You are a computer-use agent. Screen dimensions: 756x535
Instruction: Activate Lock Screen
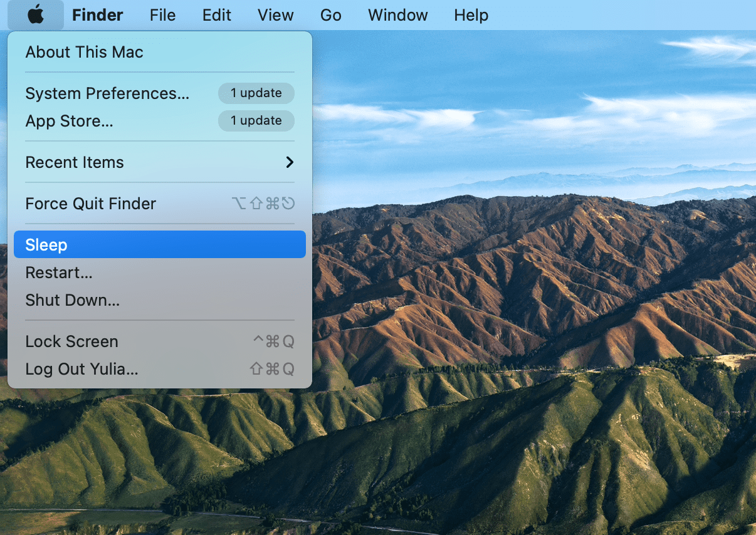point(71,341)
